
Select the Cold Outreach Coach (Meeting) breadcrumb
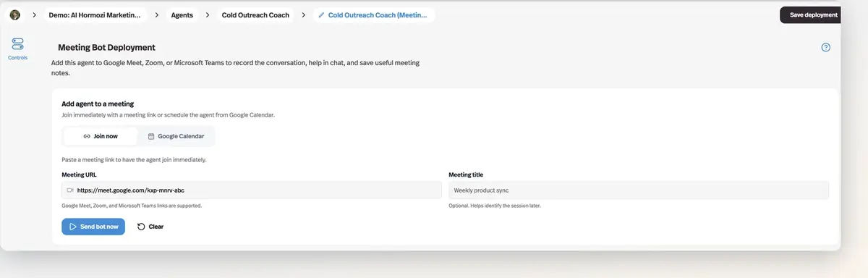(375, 15)
